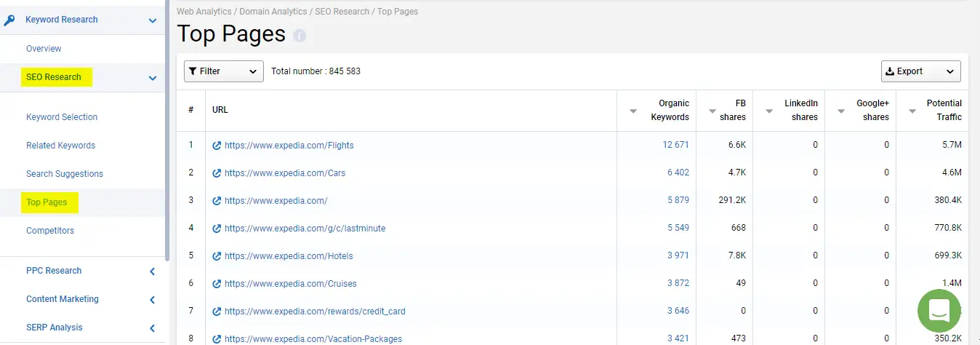The image size is (980, 345).
Task: Open external link icon for rewards/credit_card row
Action: pos(217,312)
